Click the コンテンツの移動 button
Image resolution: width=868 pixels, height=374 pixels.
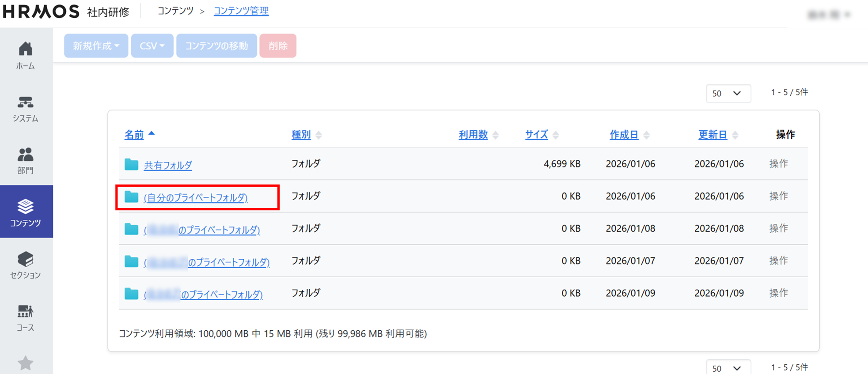coord(216,46)
